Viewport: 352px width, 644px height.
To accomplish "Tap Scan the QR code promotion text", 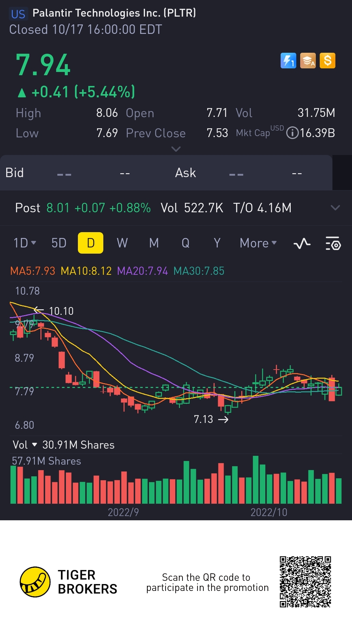I will [207, 582].
